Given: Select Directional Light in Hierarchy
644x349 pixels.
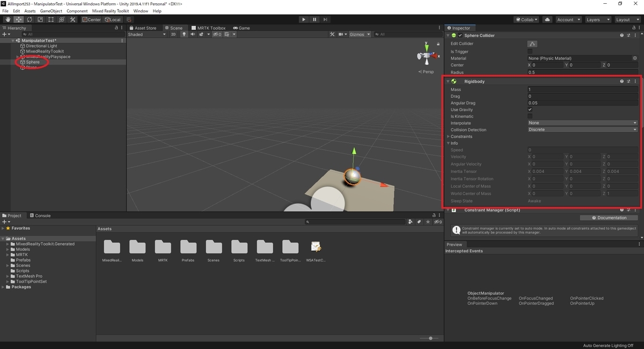Looking at the screenshot, I should 41,46.
